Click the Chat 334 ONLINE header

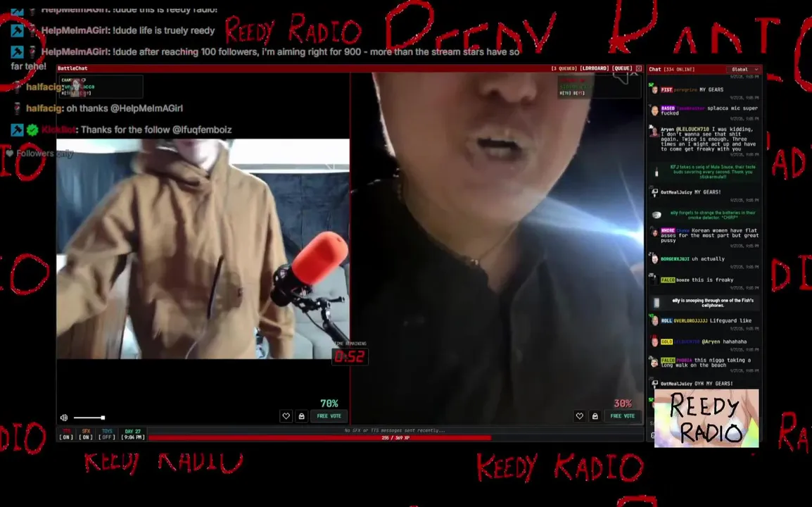coord(672,69)
